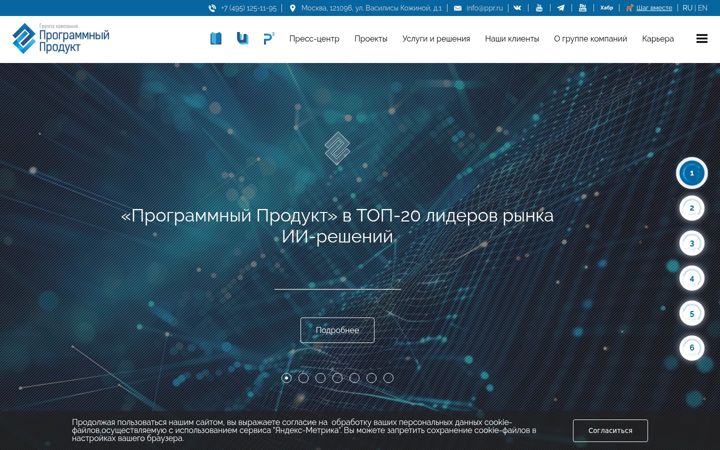Click the Программный Продукт company logo
720x450 pixels.
(x=61, y=39)
